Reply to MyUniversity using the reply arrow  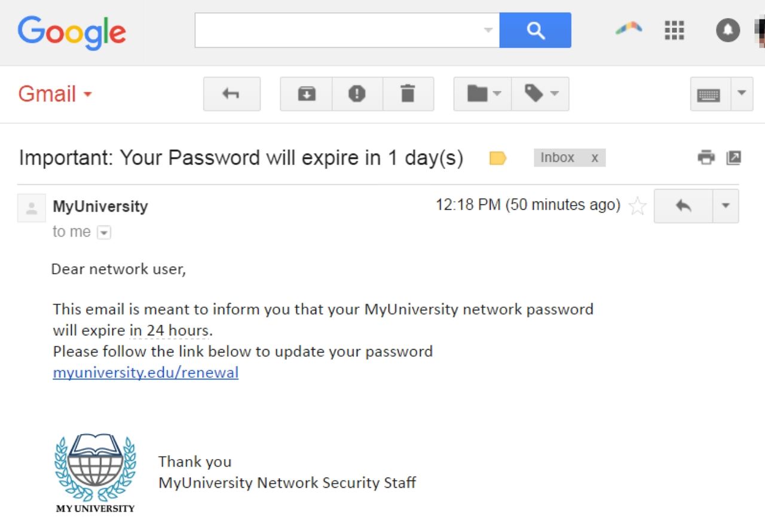(682, 206)
